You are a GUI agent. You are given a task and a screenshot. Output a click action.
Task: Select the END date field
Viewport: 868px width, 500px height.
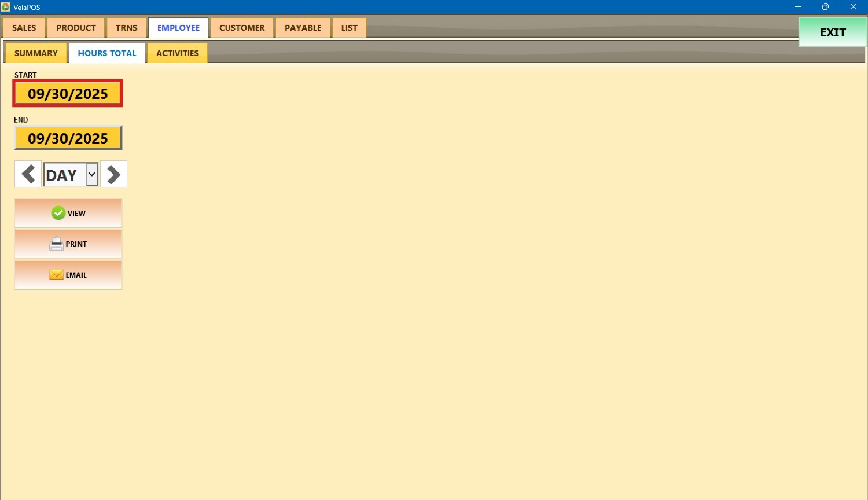pos(68,138)
